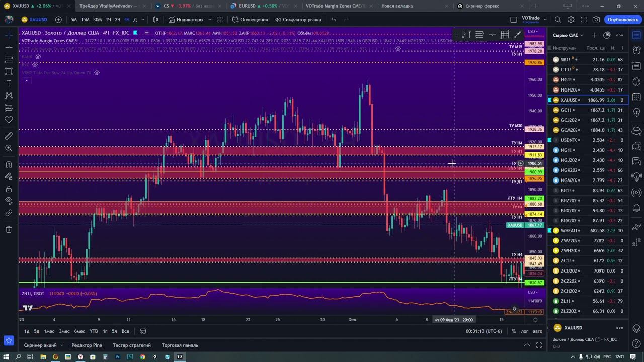Switch timeframe to 5M

(74, 20)
